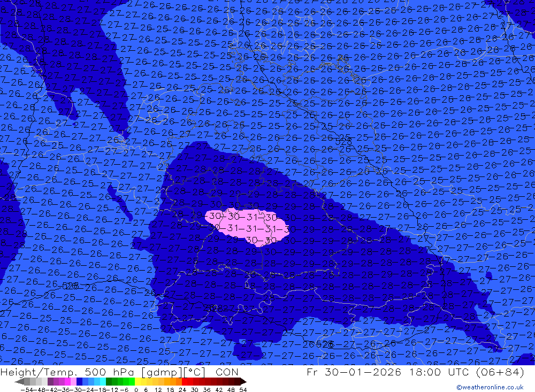This screenshot has width=535, height=392.
Task: Click the '-54' legend scale value
Action: coord(27,390)
